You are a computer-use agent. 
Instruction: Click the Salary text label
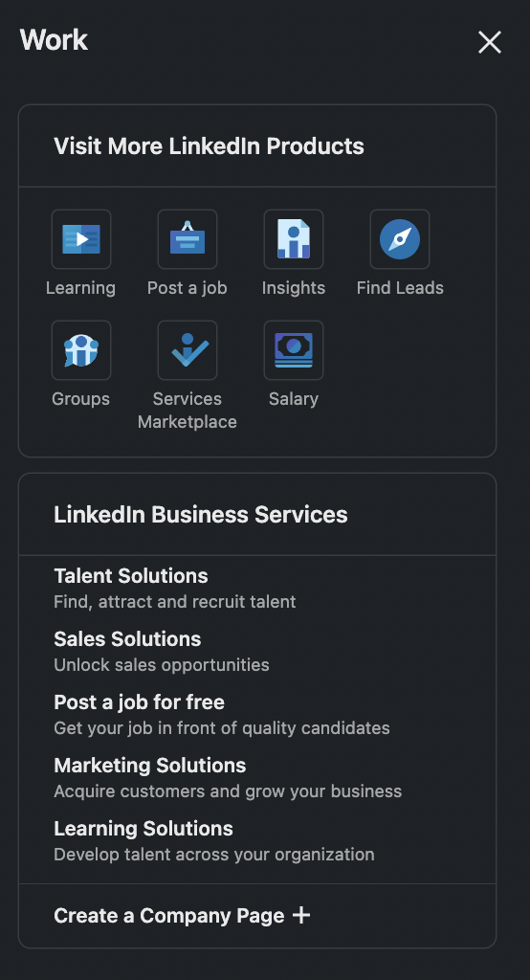click(294, 399)
